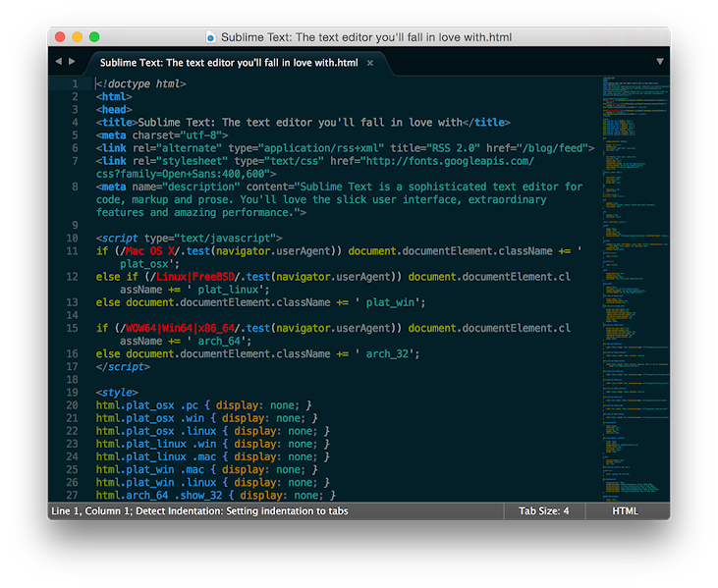Click line number 11 in the gutter
Viewport: 718px width, 588px height.
pos(73,250)
